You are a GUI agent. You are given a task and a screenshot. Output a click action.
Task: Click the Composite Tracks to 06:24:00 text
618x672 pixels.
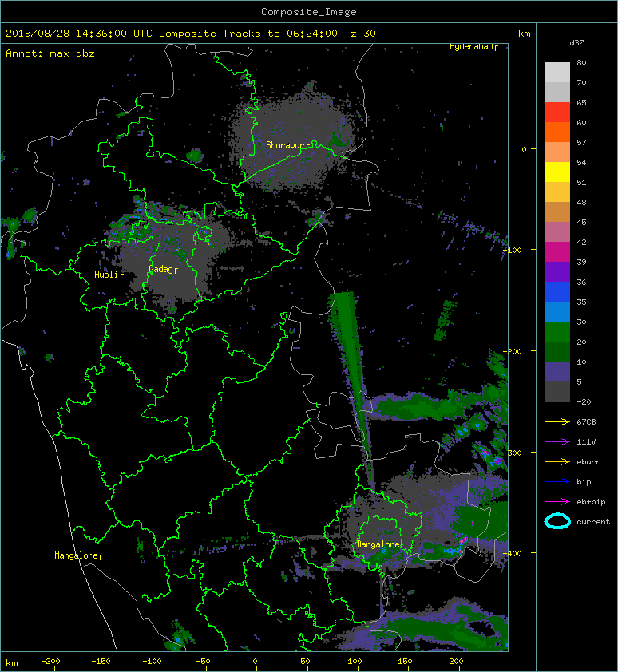click(248, 34)
